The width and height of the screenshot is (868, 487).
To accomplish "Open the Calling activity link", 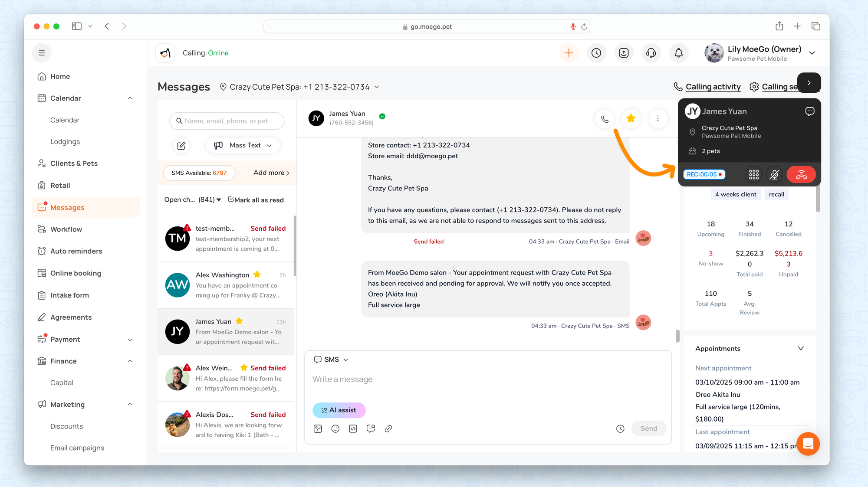I will (713, 87).
